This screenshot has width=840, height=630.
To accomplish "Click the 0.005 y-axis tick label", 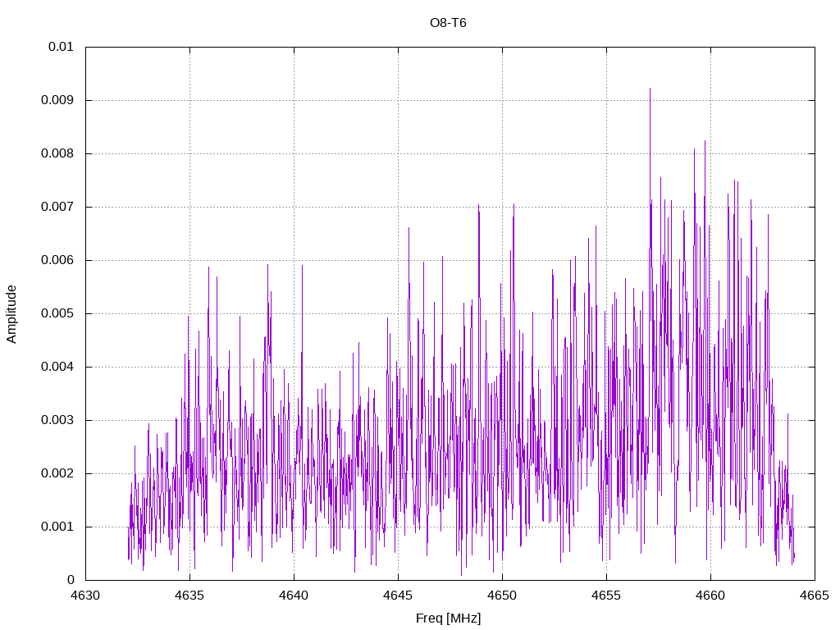I will pyautogui.click(x=57, y=313).
